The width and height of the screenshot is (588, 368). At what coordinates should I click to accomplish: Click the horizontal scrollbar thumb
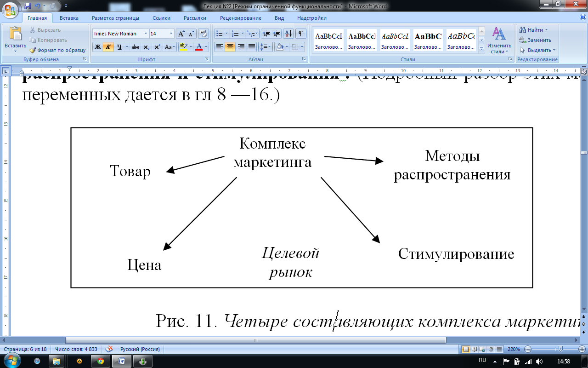(x=256, y=340)
